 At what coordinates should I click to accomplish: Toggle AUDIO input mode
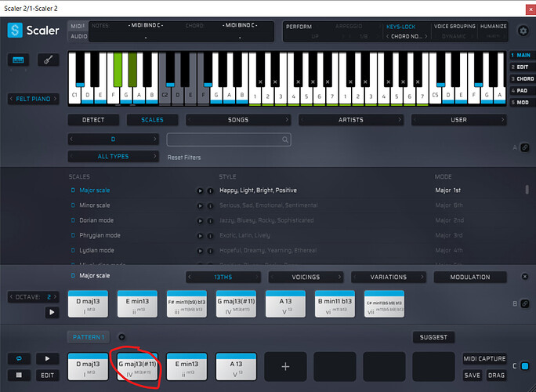point(78,36)
